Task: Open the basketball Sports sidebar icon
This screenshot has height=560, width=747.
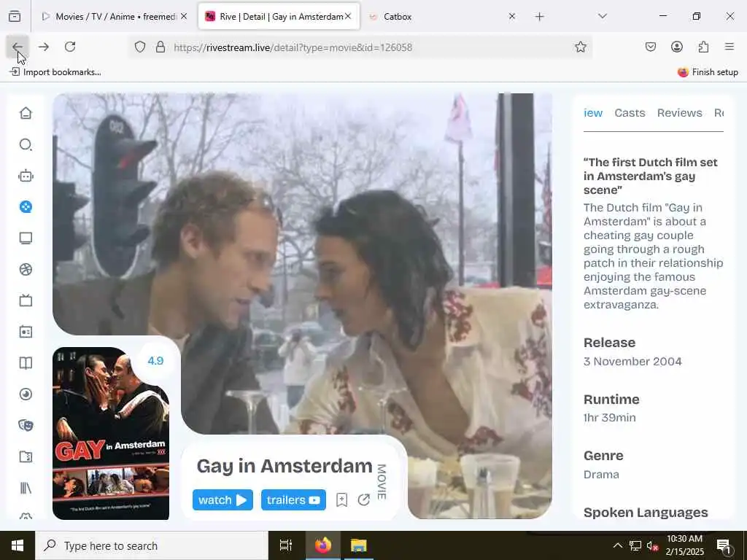Action: (26, 270)
